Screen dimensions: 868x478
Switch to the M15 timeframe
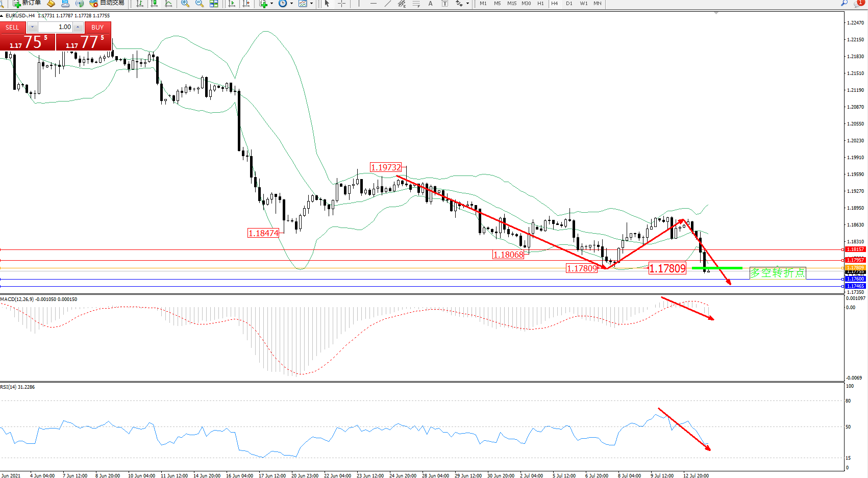click(512, 4)
